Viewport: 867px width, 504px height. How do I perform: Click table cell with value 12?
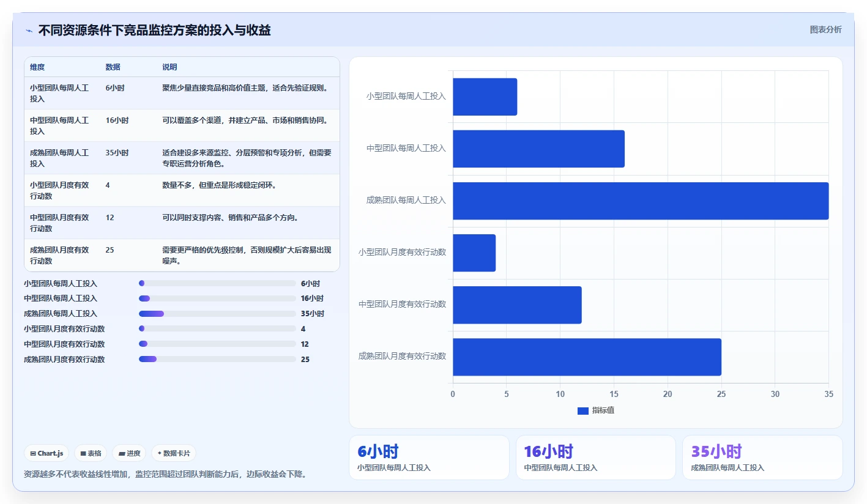(110, 218)
